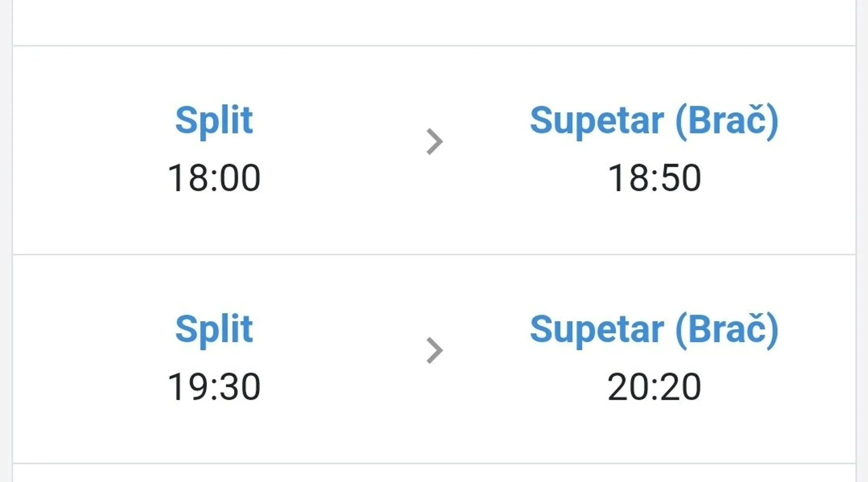
Task: Click the gray right edge of the schedule list
Action: tap(862, 241)
